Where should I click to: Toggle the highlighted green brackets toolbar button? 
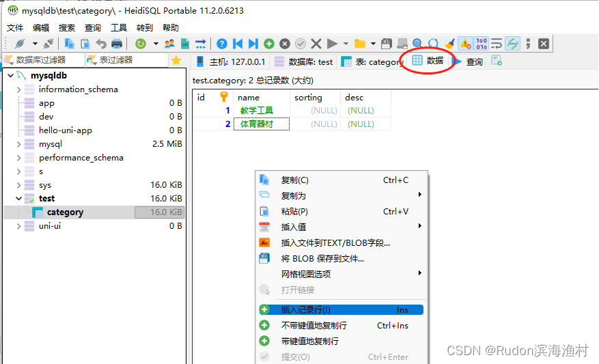[x=512, y=44]
